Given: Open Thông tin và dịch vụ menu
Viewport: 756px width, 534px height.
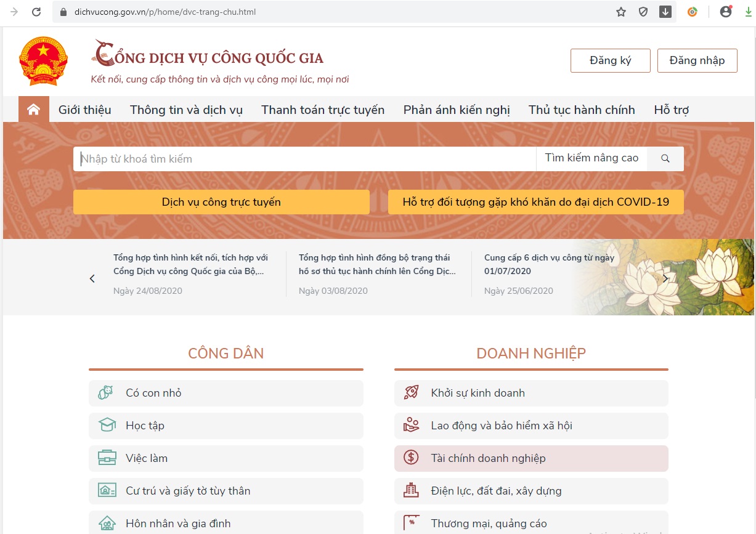Looking at the screenshot, I should [x=186, y=110].
